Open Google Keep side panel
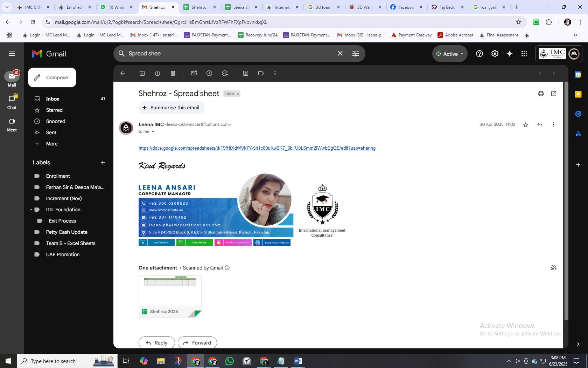This screenshot has height=368, width=588. [x=578, y=94]
